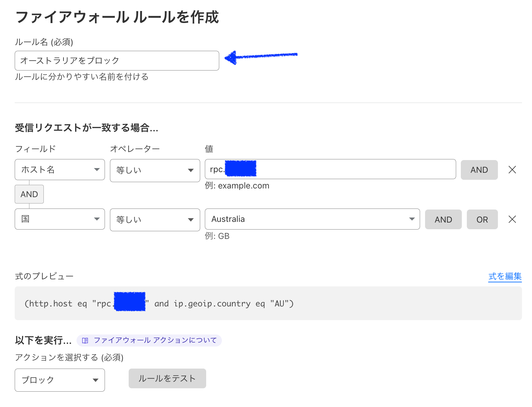The width and height of the screenshot is (532, 407).
Task: Remove the country condition row
Action: pos(512,219)
